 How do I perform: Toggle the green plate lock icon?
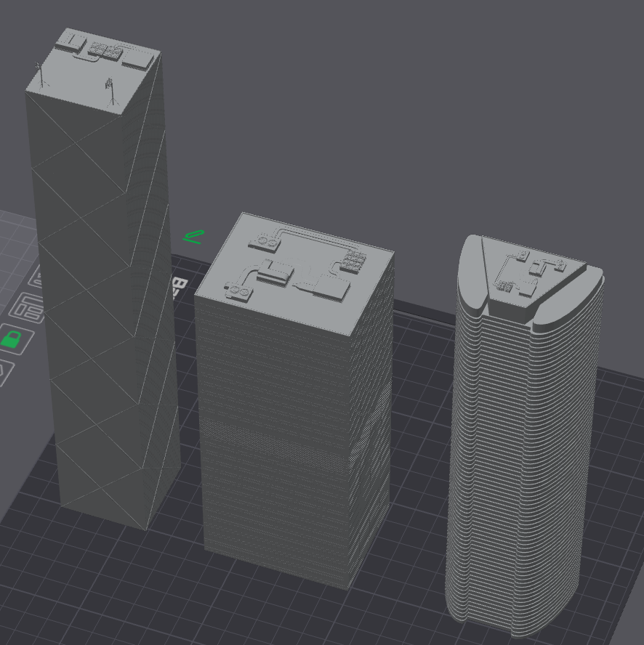coord(15,338)
